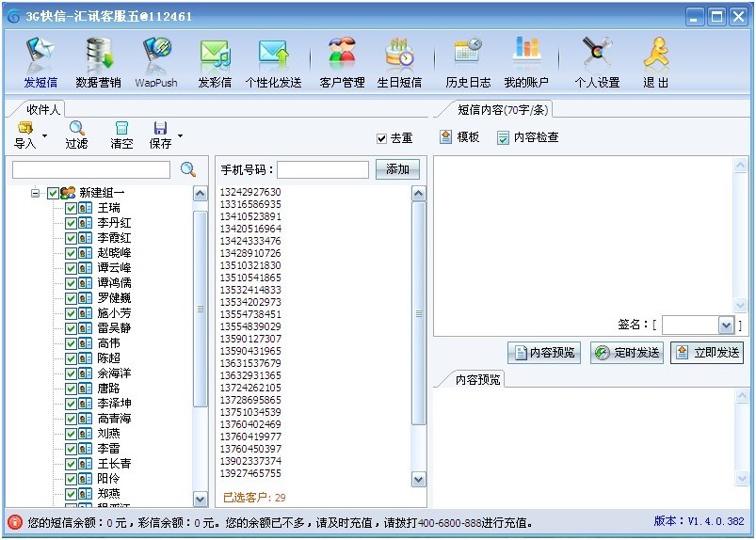This screenshot has width=756, height=540.
Task: Focus the contact search input box
Action: coord(91,169)
